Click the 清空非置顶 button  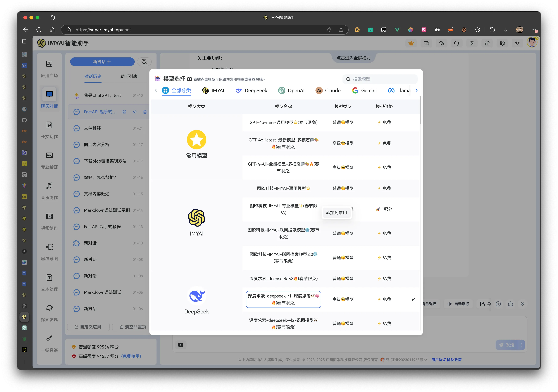(133, 327)
